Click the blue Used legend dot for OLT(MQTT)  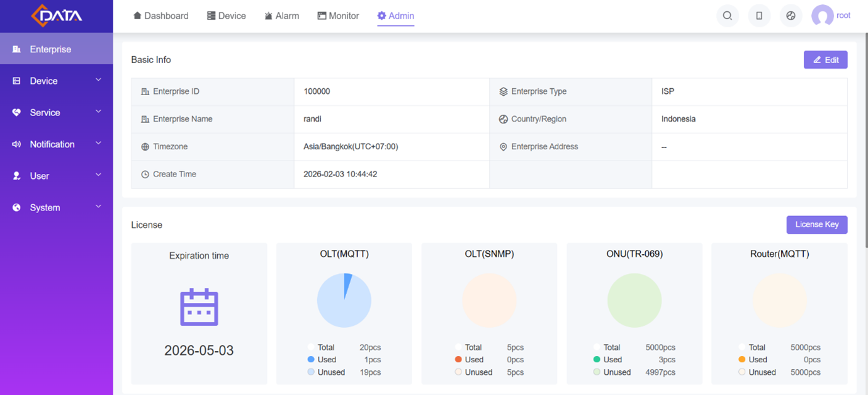point(311,360)
